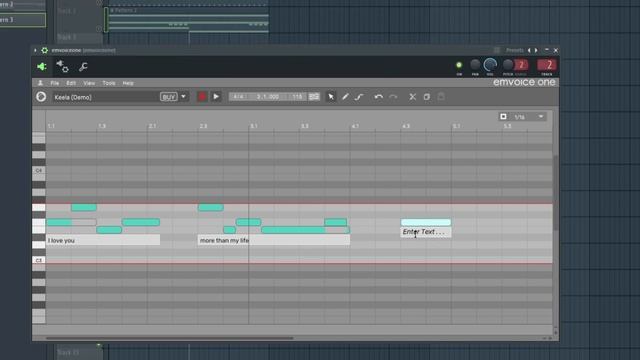
Task: Select the arrow pointer tool
Action: (x=331, y=97)
